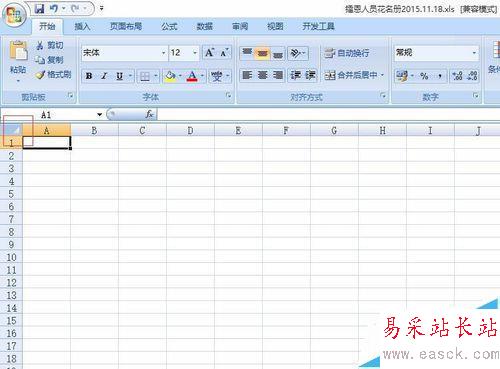Decrease decimal places

coord(472,76)
